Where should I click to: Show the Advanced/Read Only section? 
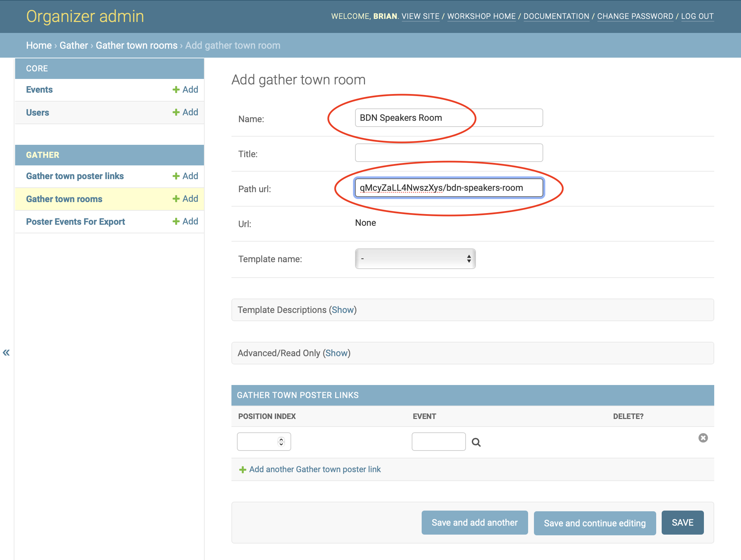tap(337, 353)
